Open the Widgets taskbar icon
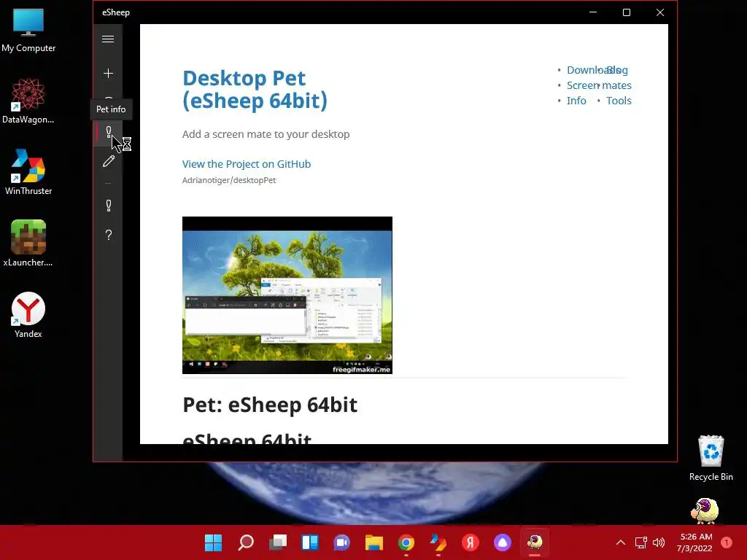 click(x=310, y=542)
